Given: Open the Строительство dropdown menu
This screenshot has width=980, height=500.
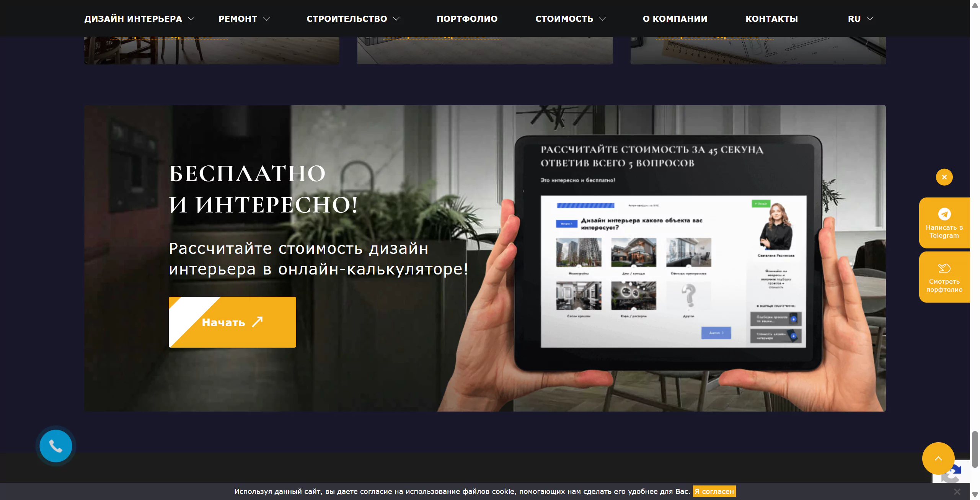Looking at the screenshot, I should pos(396,19).
